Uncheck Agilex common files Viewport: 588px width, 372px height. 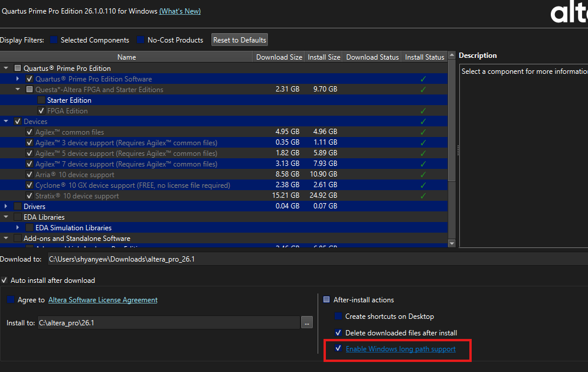(30, 132)
